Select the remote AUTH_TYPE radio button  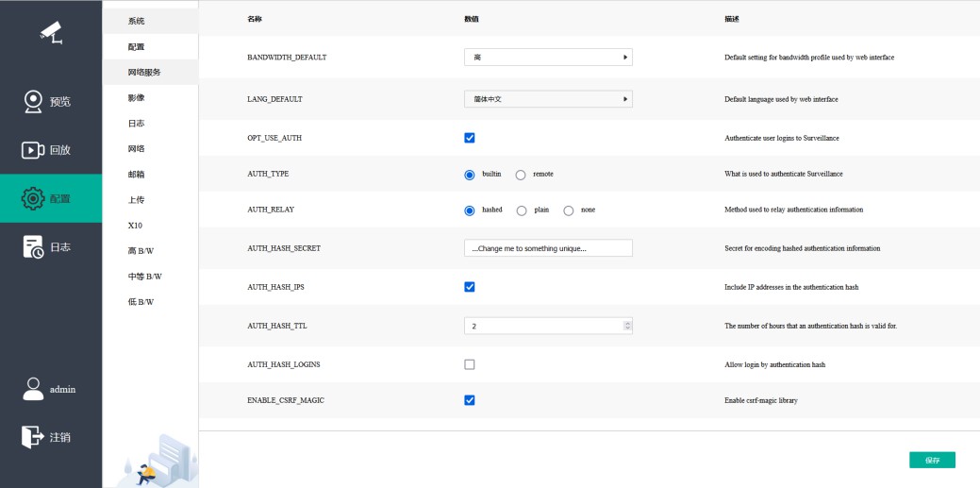click(521, 175)
